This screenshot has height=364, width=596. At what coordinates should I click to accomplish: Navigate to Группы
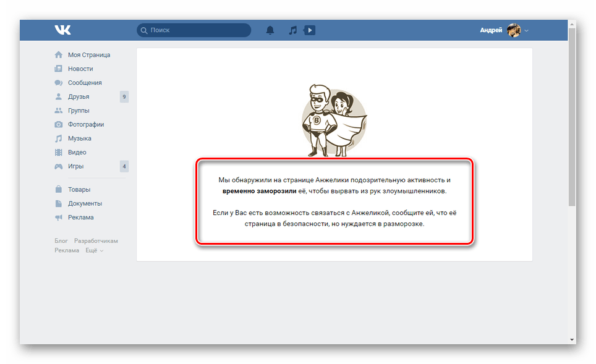(x=79, y=111)
